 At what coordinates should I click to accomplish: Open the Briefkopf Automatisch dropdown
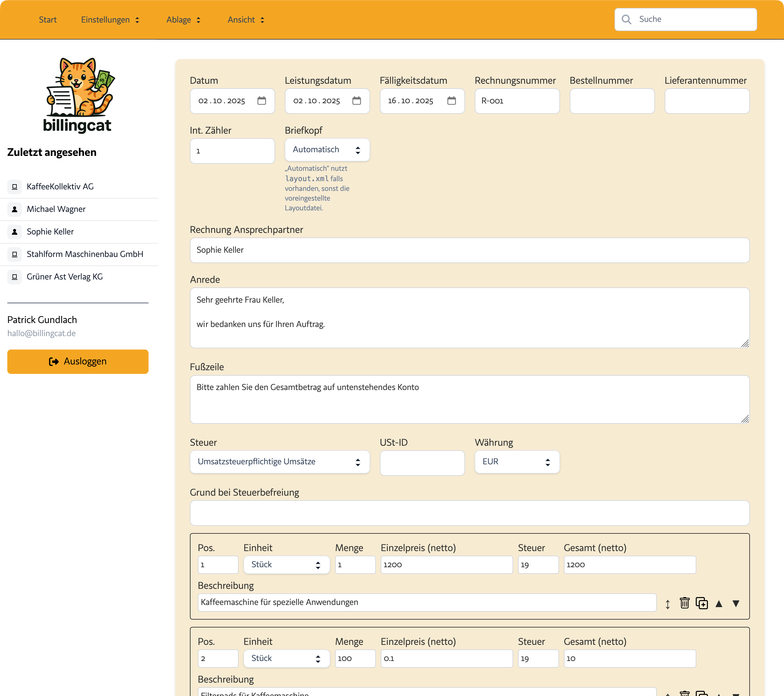(x=327, y=149)
